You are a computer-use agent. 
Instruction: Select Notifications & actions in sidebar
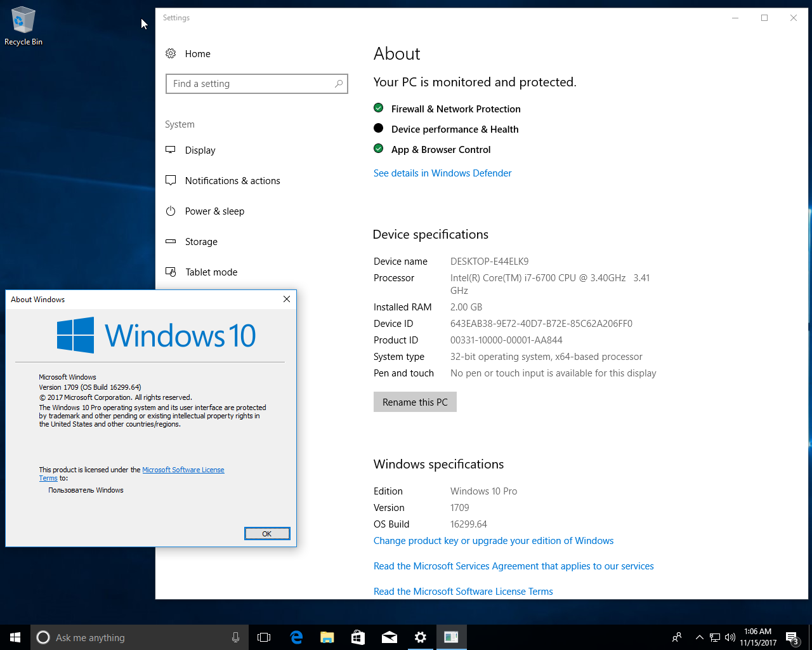(x=233, y=181)
